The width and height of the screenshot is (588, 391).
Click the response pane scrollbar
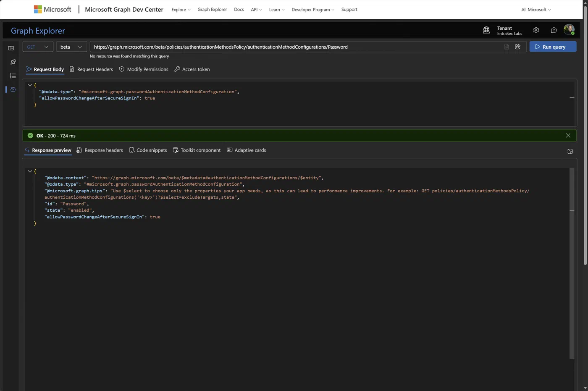point(572,263)
